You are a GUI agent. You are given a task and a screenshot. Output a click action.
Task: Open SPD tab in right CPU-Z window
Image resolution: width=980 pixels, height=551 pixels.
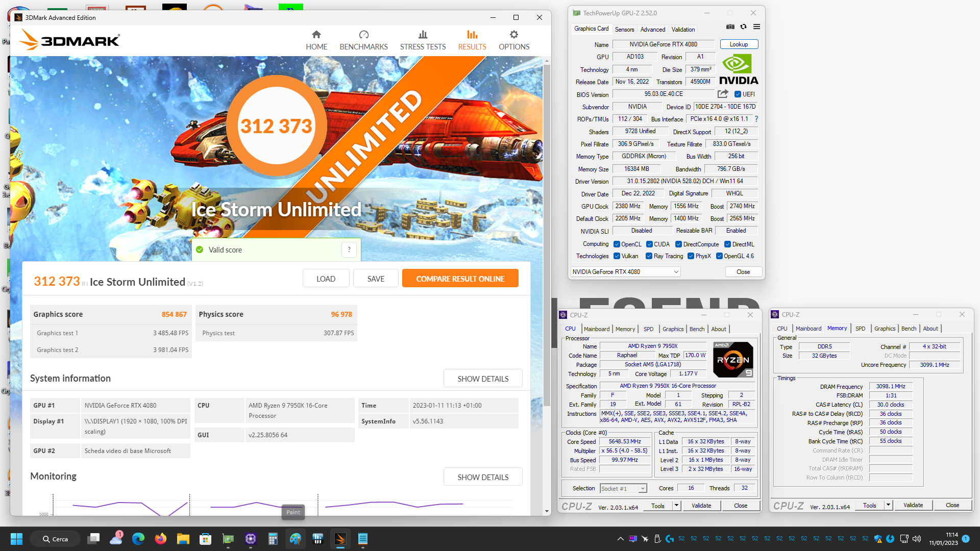click(x=860, y=329)
